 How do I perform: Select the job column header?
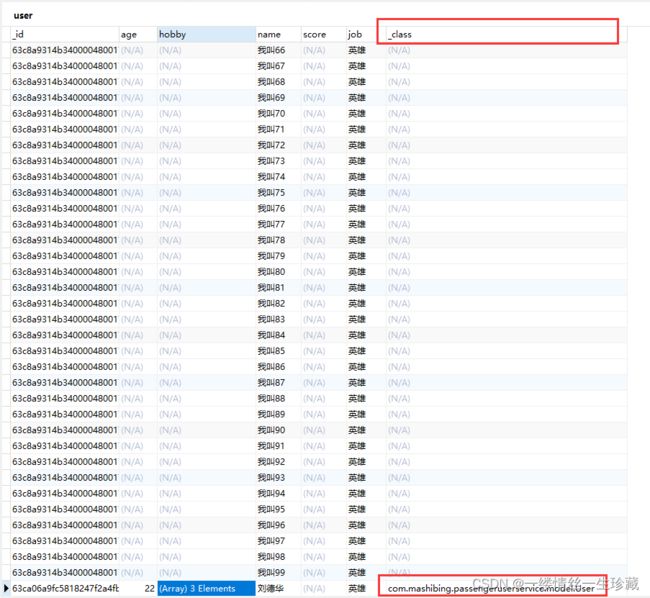click(366, 34)
